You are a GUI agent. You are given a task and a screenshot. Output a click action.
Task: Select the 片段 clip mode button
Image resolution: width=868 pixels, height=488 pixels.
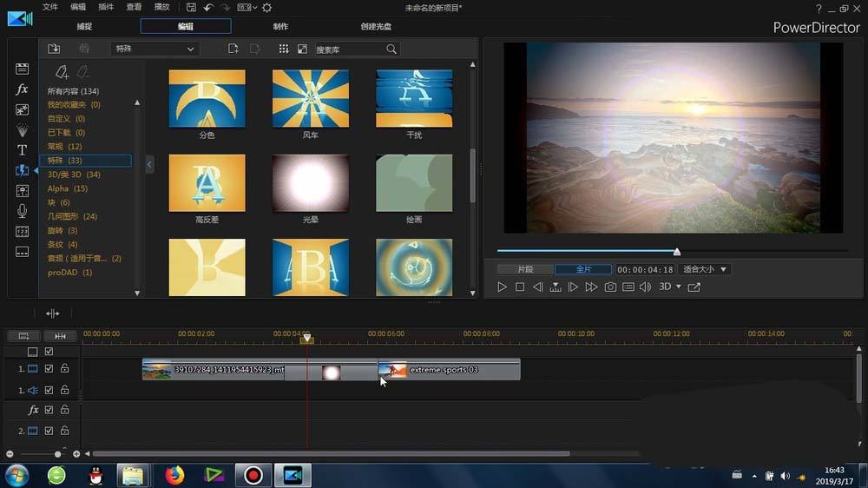tap(525, 269)
